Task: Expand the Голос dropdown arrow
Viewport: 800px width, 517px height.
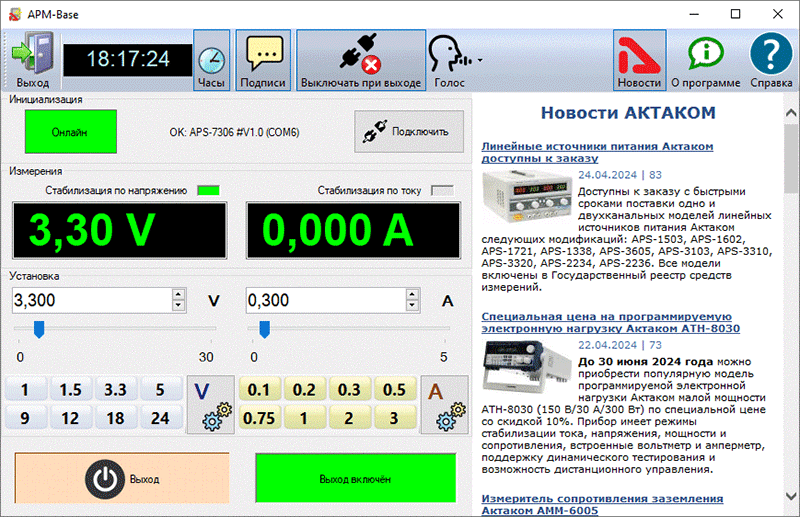Action: click(480, 60)
